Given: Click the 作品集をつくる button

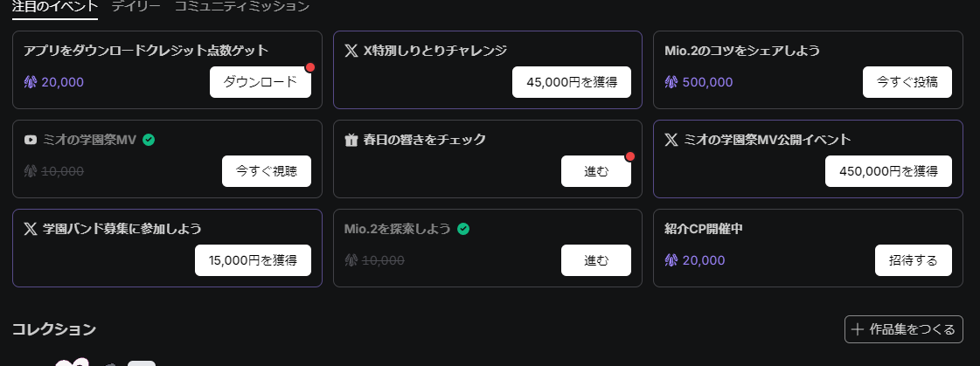Looking at the screenshot, I should click(x=904, y=329).
